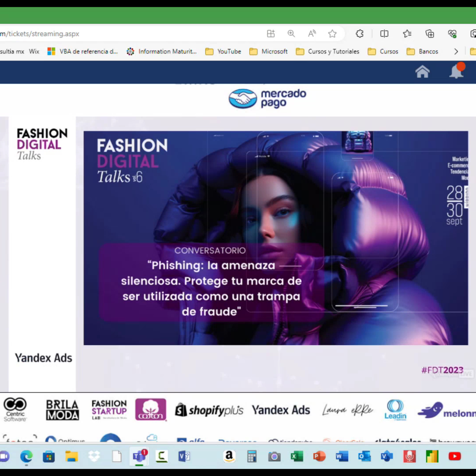
Task: Click the Shopify Plus sponsor logo
Action: (x=209, y=410)
